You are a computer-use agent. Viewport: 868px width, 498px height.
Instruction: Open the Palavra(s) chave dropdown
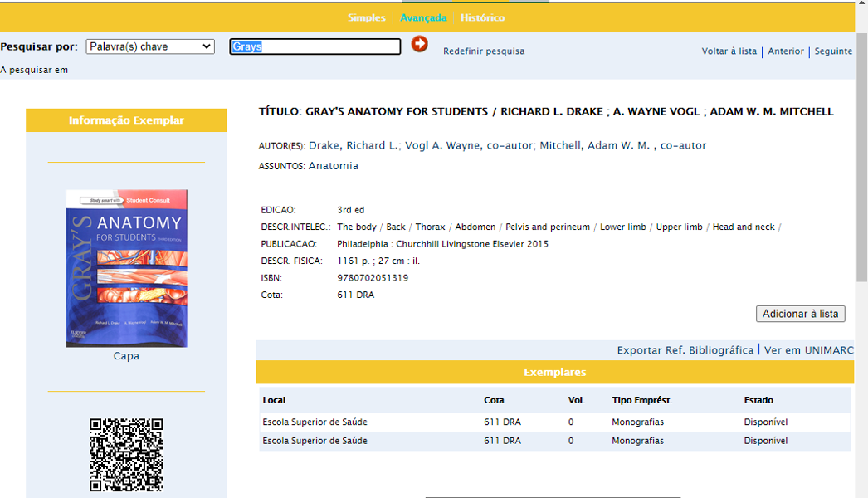click(x=150, y=47)
